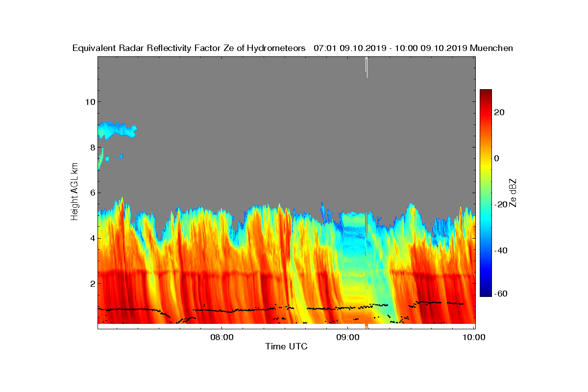This screenshot has height=392, width=588.
Task: Click the 'Time UTC' axis label
Action: pos(287,346)
